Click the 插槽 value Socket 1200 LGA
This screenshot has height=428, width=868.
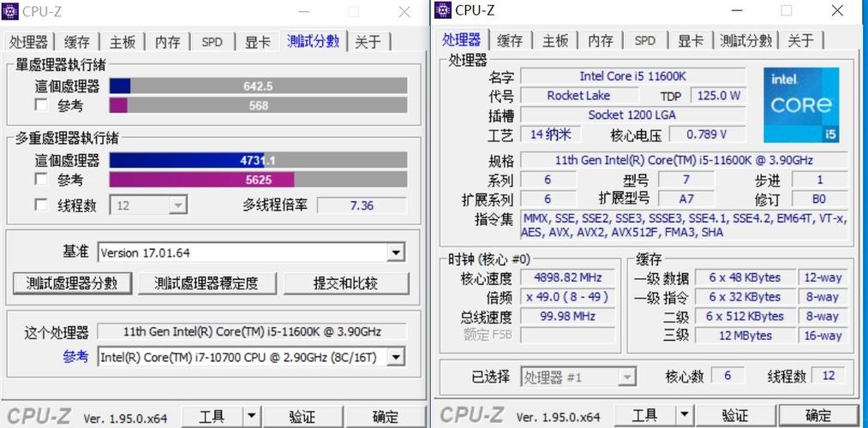coord(632,115)
